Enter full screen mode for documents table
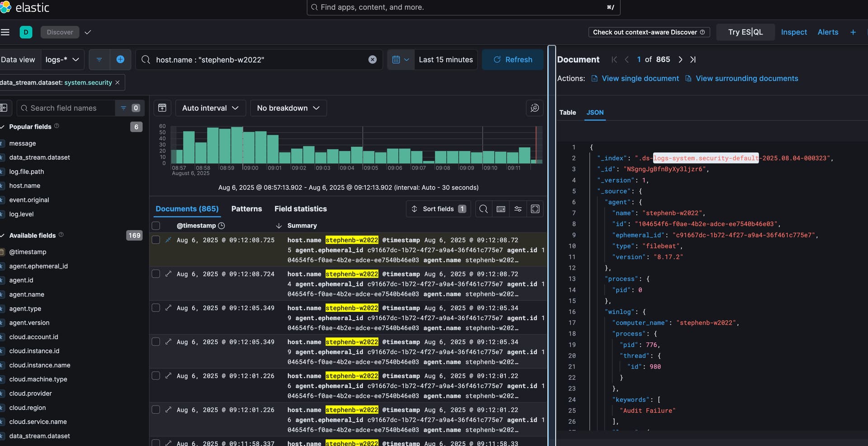The width and height of the screenshot is (868, 446). (x=535, y=209)
